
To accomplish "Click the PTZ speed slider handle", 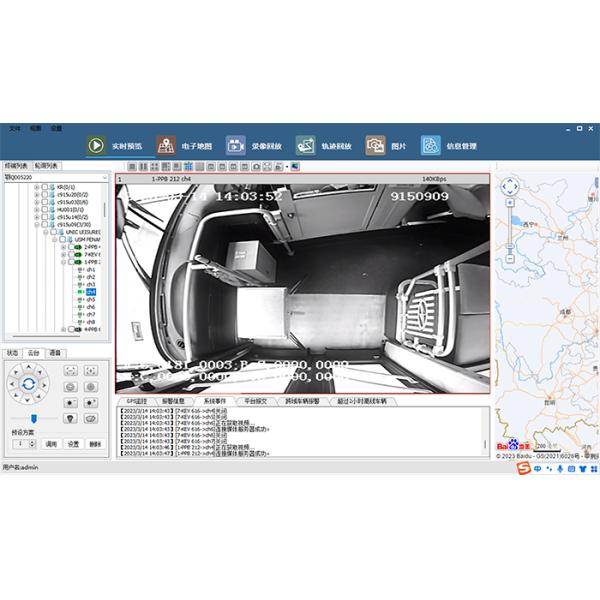I will point(33,417).
